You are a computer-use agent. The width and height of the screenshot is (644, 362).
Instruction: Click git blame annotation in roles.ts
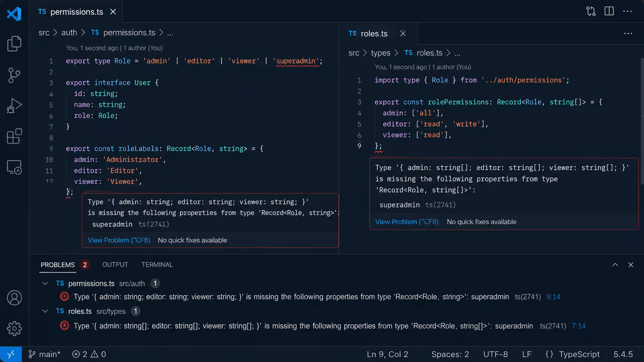[423, 67]
